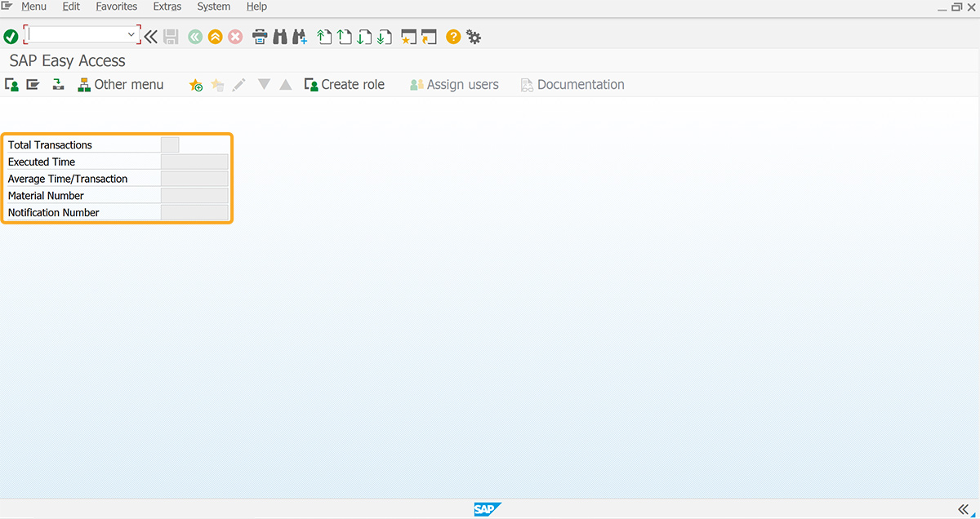Close the SAP window
Image resolution: width=980 pixels, height=519 pixels.
(x=972, y=7)
